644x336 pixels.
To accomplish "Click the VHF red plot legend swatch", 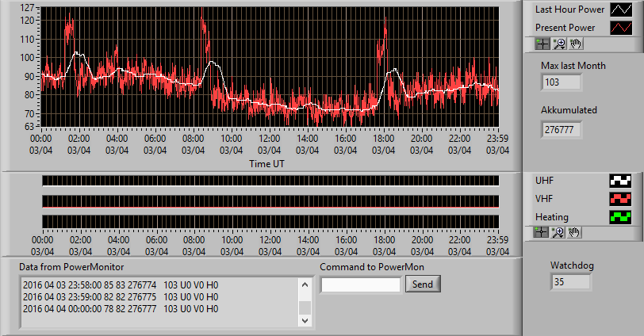I will tap(620, 199).
